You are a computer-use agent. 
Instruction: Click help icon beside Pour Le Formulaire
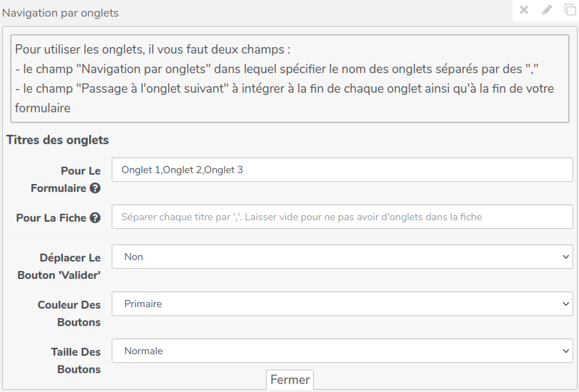pyautogui.click(x=95, y=188)
